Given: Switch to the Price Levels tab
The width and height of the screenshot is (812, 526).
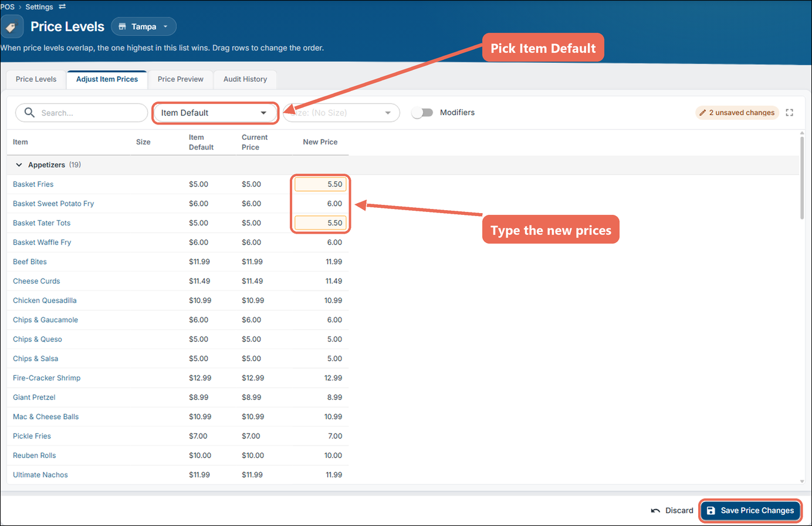Looking at the screenshot, I should 36,79.
